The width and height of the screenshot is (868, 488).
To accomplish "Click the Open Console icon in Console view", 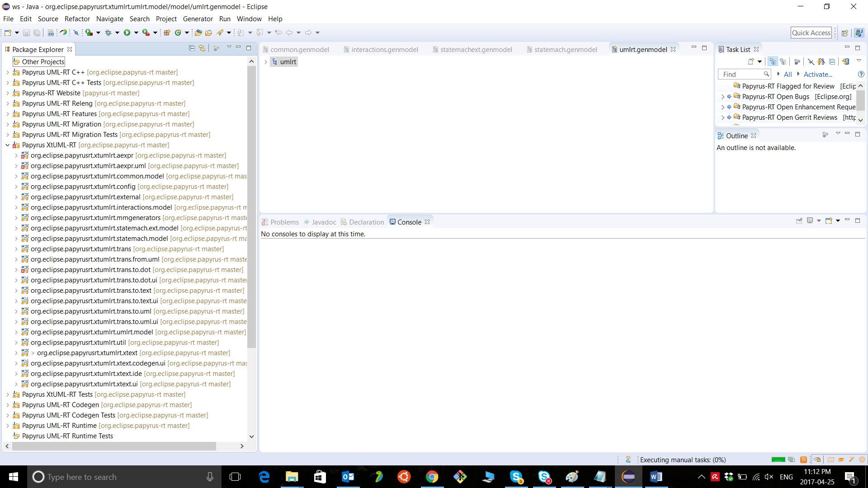I will click(x=829, y=221).
